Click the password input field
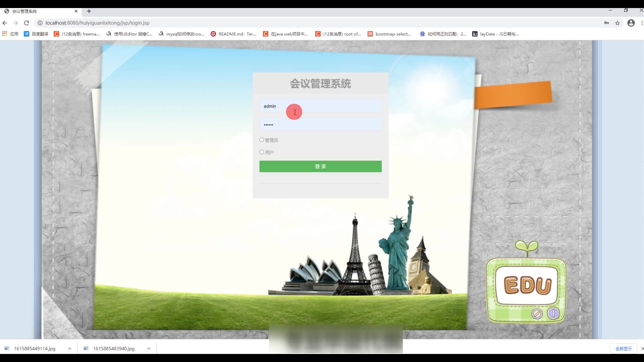 (320, 124)
